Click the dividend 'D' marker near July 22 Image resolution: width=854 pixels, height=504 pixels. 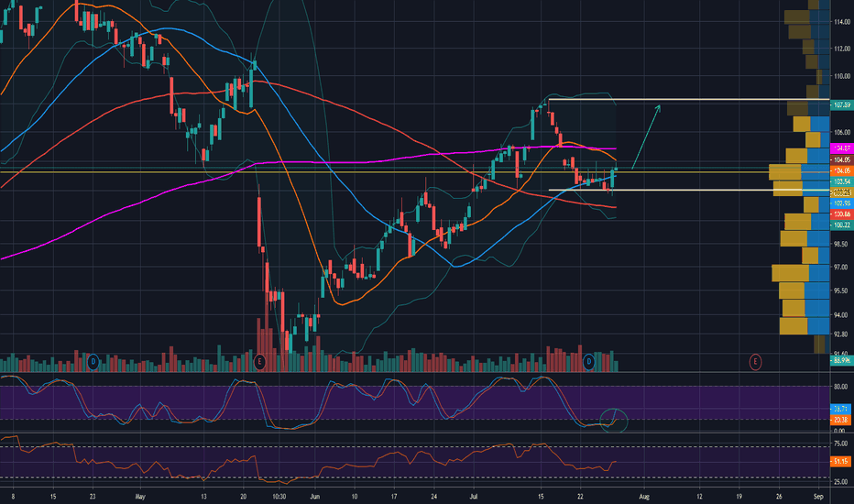pyautogui.click(x=589, y=361)
